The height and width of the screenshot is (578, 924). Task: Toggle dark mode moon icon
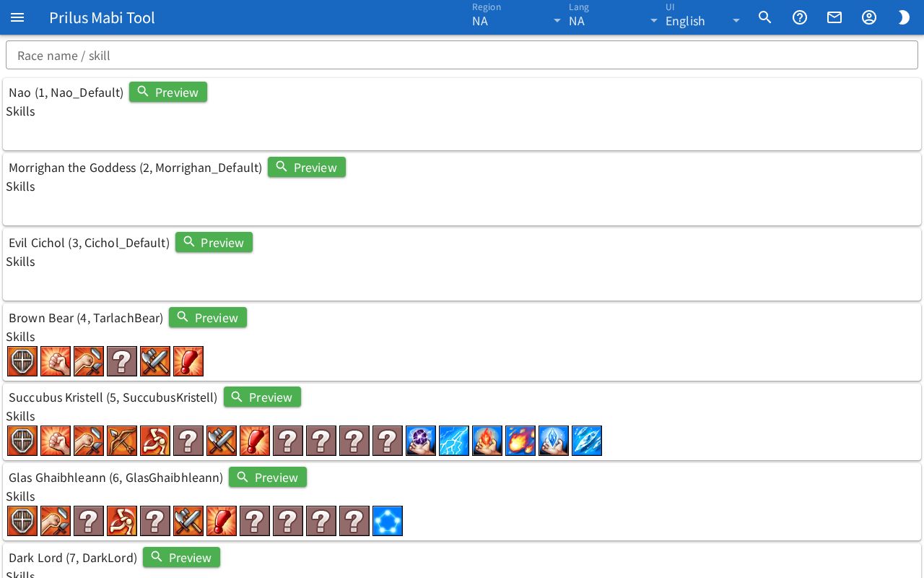pos(904,17)
